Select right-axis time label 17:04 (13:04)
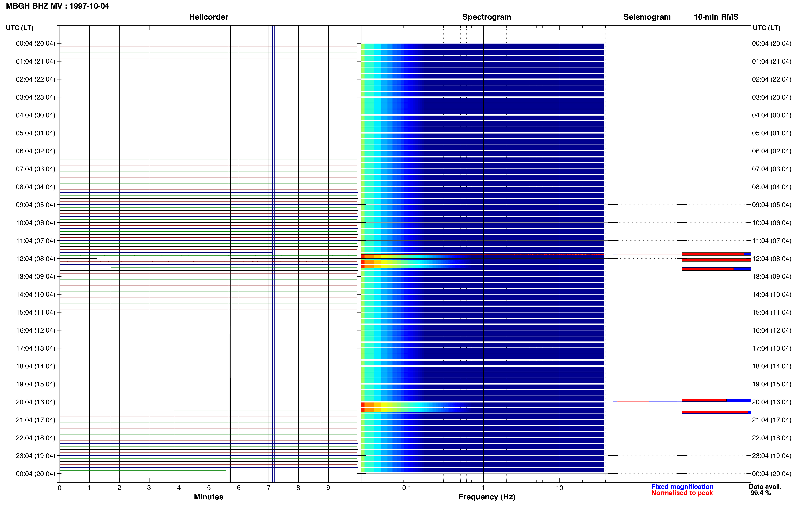Screen dimensions: 812x508 [x=772, y=348]
